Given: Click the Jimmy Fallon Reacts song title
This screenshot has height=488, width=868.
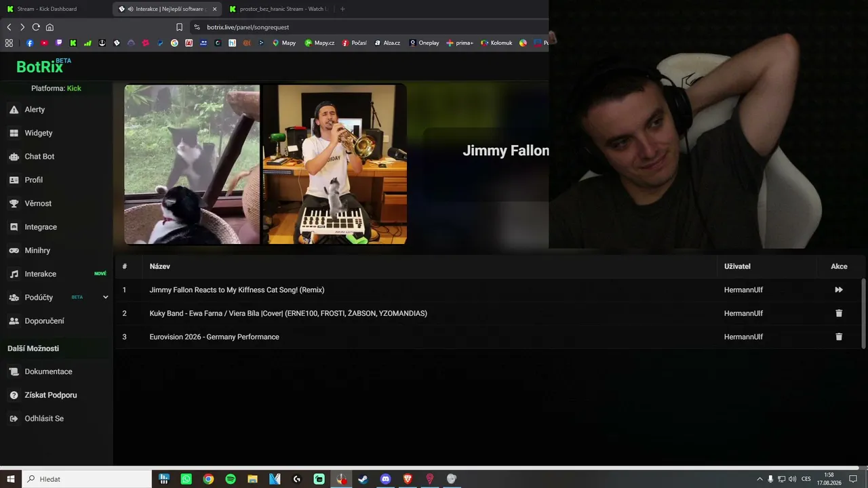Looking at the screenshot, I should coord(237,290).
